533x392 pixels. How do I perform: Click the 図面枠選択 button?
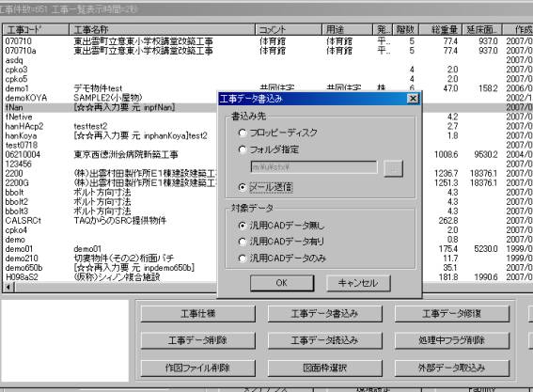[x=324, y=368]
